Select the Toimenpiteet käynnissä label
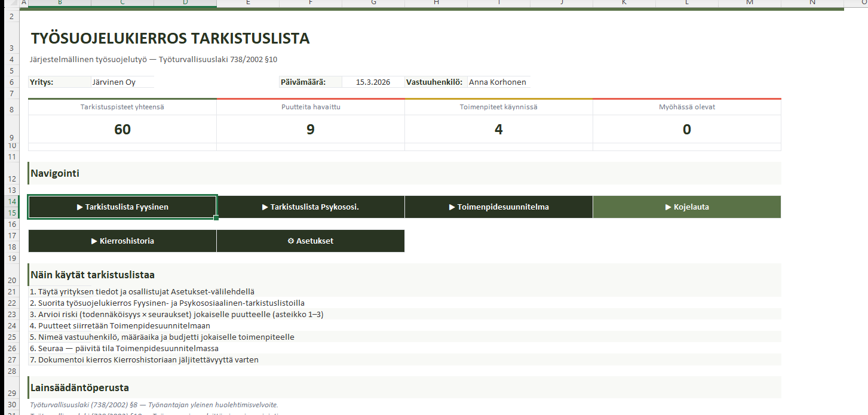Viewport: 868px width, 415px height. tap(499, 107)
